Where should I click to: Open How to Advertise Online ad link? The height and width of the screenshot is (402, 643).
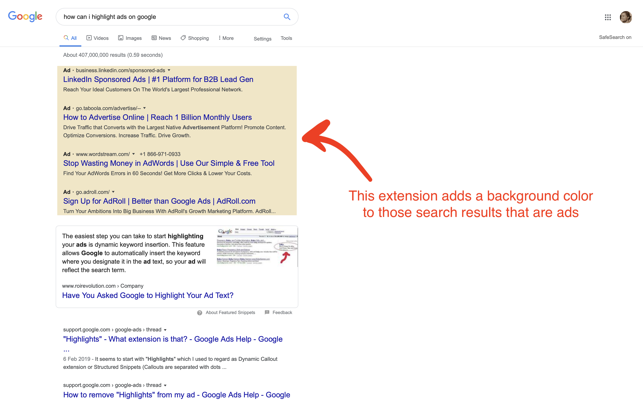[x=157, y=117]
